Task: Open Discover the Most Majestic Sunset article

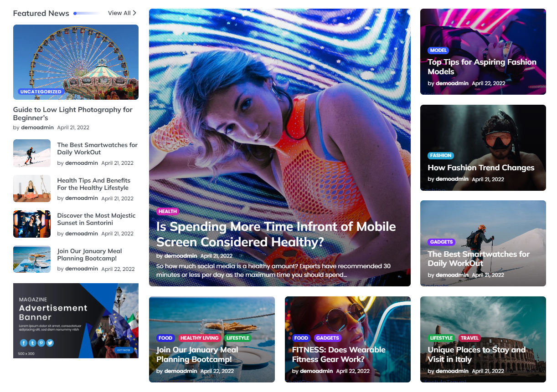Action: [96, 219]
